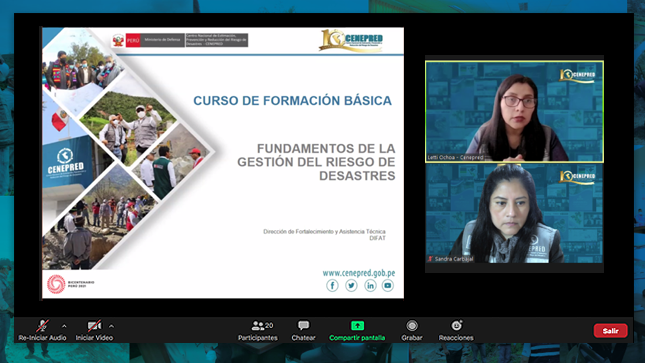Expand audio options arrow beside microphone
Image resolution: width=645 pixels, height=363 pixels.
[64, 326]
